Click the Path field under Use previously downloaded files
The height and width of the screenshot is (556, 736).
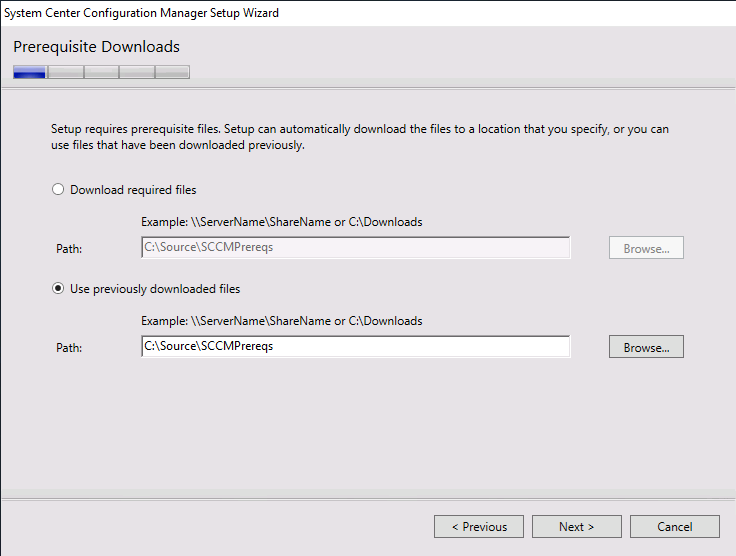point(355,346)
